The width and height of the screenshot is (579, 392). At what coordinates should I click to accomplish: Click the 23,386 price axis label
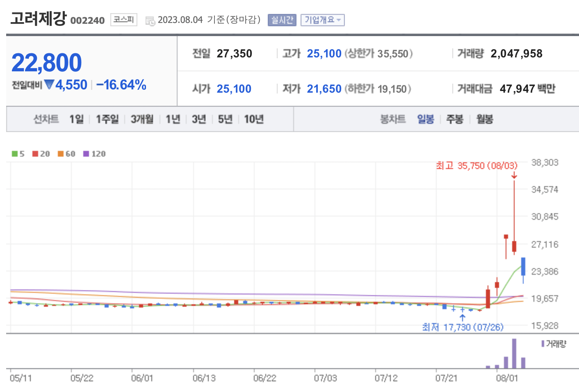coord(545,271)
